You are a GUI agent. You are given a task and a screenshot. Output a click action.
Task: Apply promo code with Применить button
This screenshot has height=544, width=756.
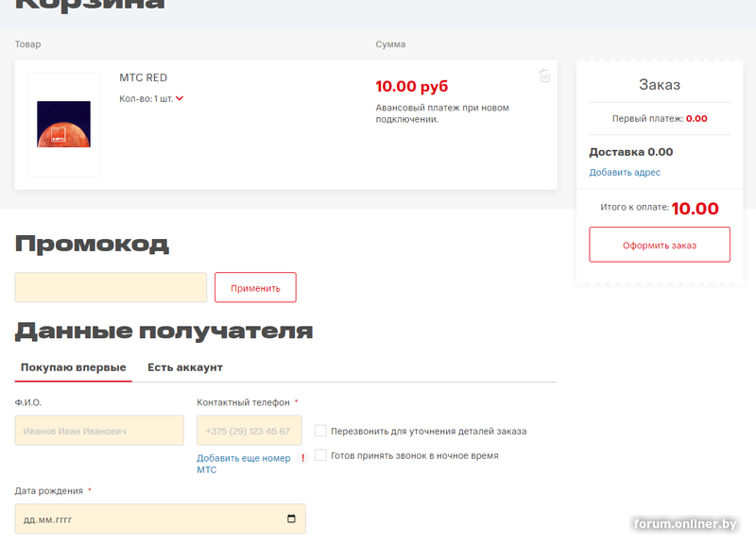255,288
